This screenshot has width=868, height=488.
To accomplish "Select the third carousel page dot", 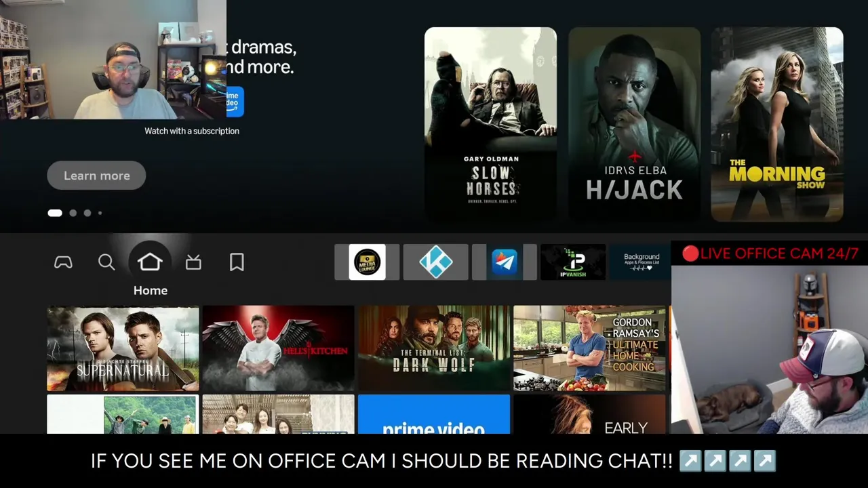I will click(x=87, y=213).
